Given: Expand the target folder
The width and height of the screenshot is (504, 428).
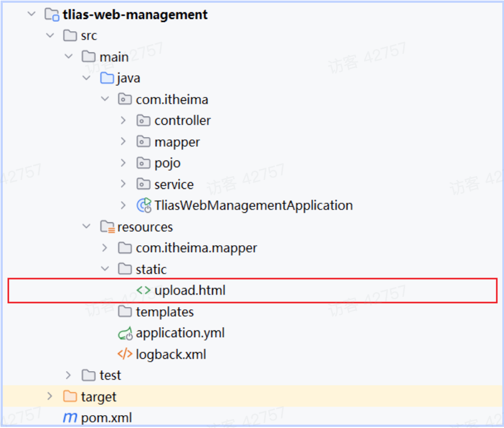Looking at the screenshot, I should (50, 396).
